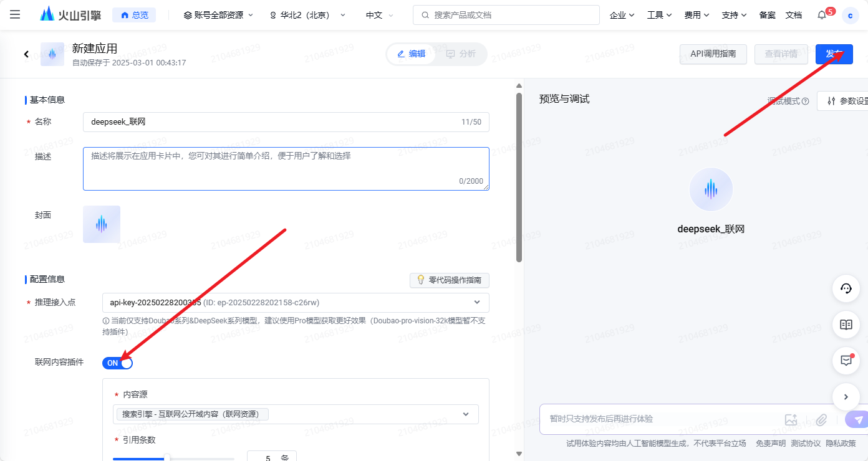Expand the 内容源 dropdown
Viewport: 868px width, 461px height.
pyautogui.click(x=296, y=414)
